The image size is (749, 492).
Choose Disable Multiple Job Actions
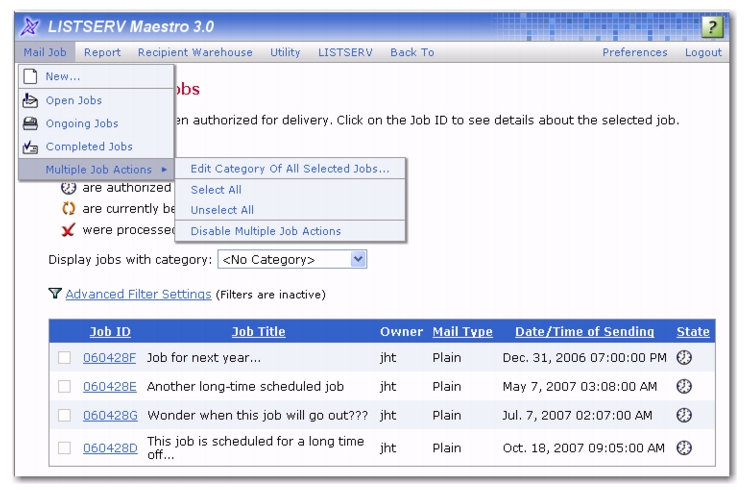[x=290, y=231]
